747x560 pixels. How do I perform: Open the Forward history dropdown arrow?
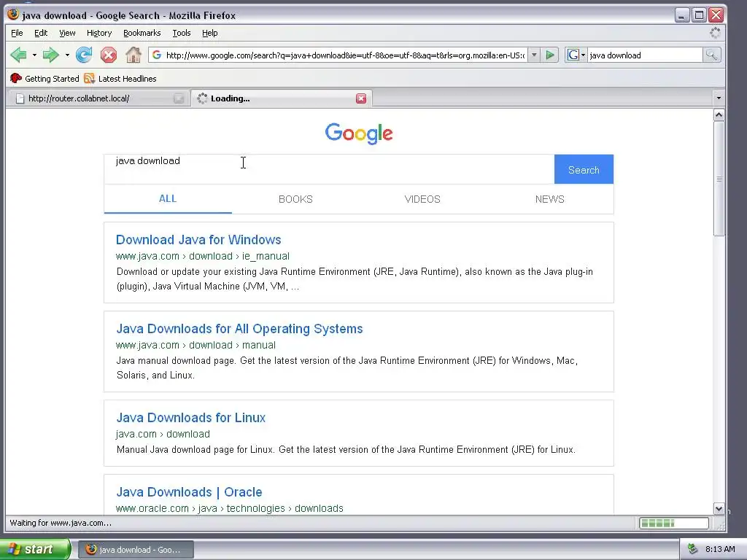(67, 55)
